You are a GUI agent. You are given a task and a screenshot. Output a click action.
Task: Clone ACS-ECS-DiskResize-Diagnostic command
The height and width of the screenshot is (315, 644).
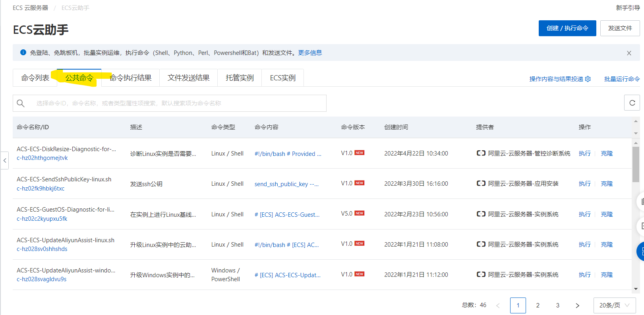tap(607, 154)
